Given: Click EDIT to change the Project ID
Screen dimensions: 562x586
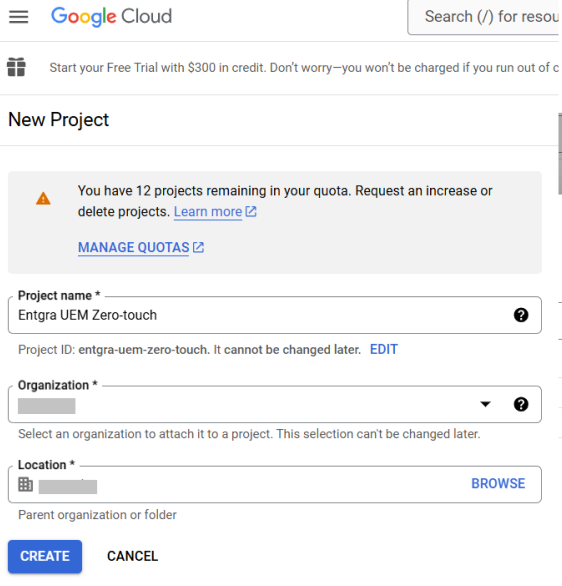Looking at the screenshot, I should (384, 349).
